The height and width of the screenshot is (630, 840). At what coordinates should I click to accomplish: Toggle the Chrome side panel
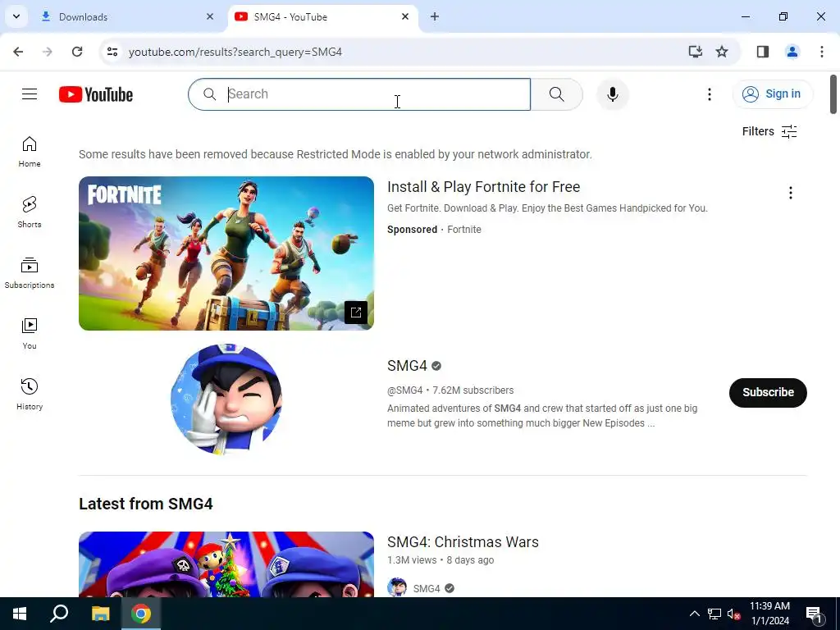coord(763,52)
